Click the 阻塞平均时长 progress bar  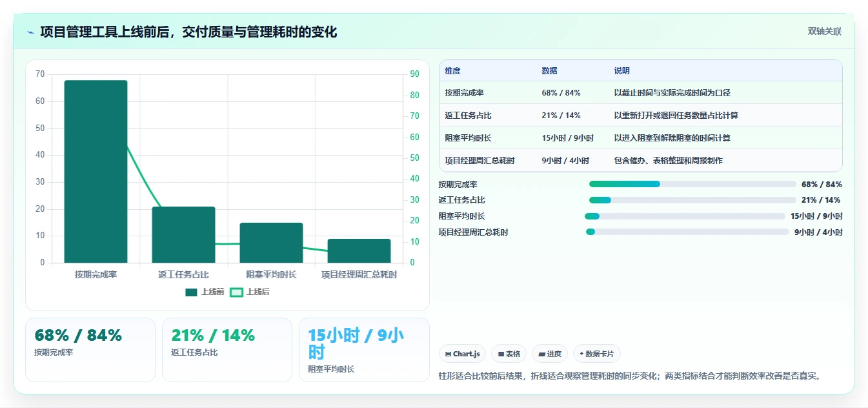(x=685, y=216)
